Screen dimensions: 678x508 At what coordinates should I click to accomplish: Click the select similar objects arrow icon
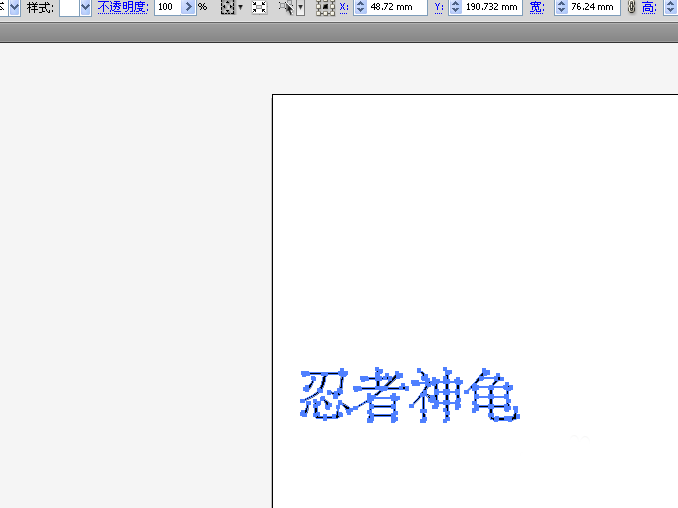(x=286, y=7)
